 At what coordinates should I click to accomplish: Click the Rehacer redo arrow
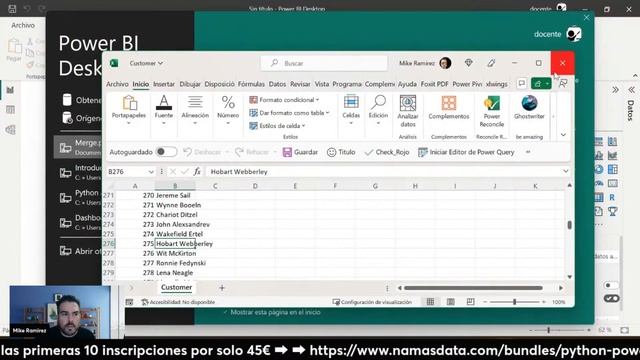click(x=239, y=152)
